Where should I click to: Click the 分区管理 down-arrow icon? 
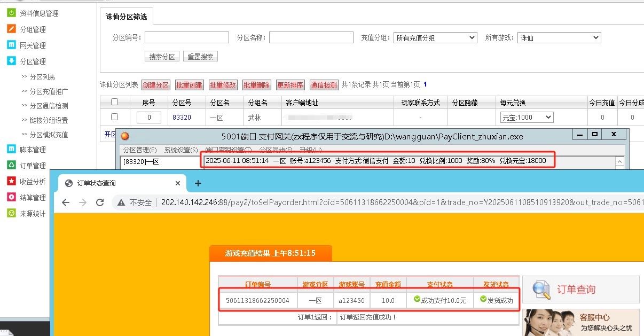pos(11,61)
